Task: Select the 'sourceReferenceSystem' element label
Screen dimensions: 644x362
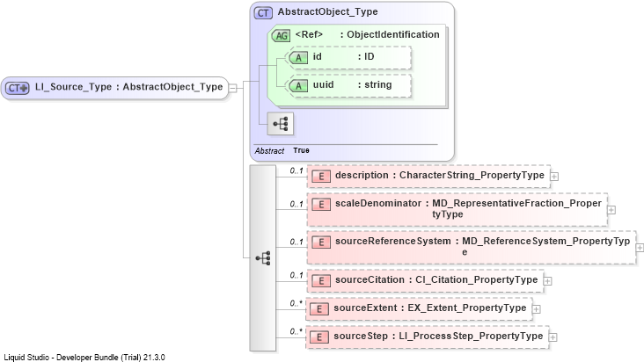Action: pyautogui.click(x=393, y=241)
